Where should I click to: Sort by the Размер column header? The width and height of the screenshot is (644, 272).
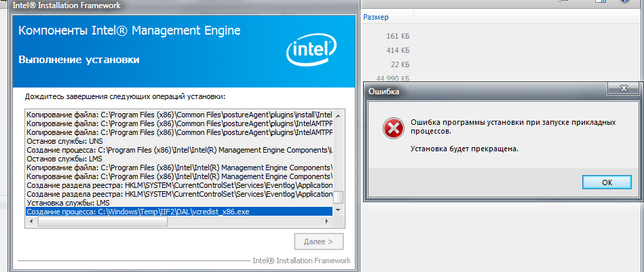coord(376,17)
